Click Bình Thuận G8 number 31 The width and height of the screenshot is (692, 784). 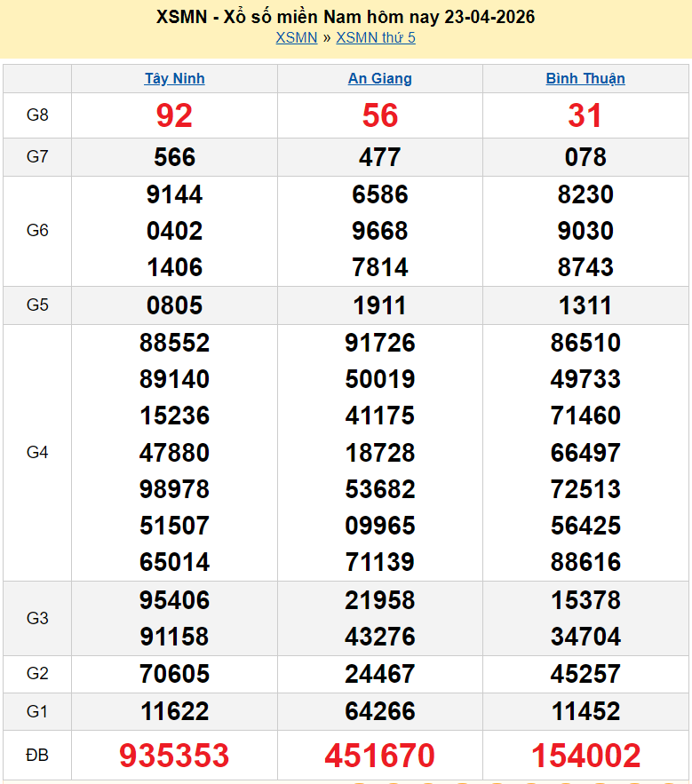[x=585, y=115]
